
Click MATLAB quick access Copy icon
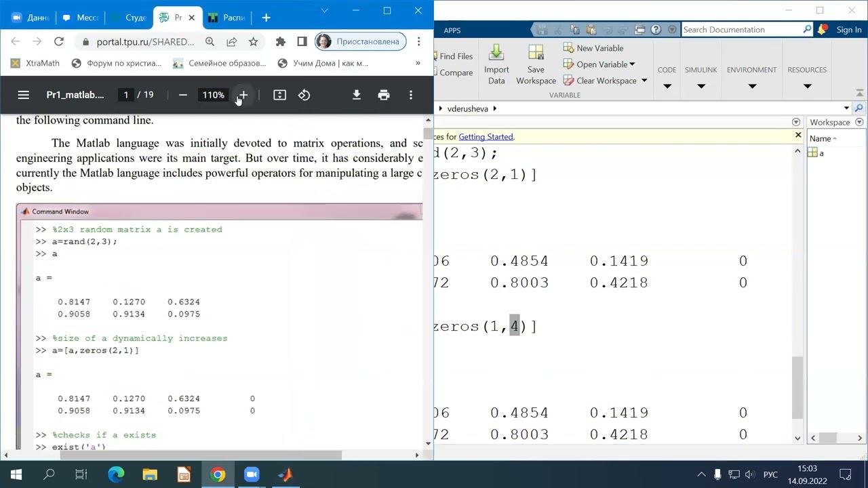(575, 30)
